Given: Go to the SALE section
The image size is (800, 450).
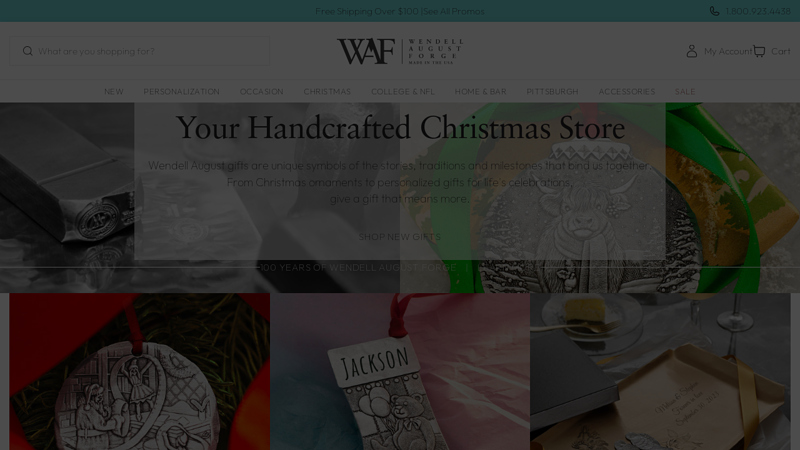Looking at the screenshot, I should [685, 91].
